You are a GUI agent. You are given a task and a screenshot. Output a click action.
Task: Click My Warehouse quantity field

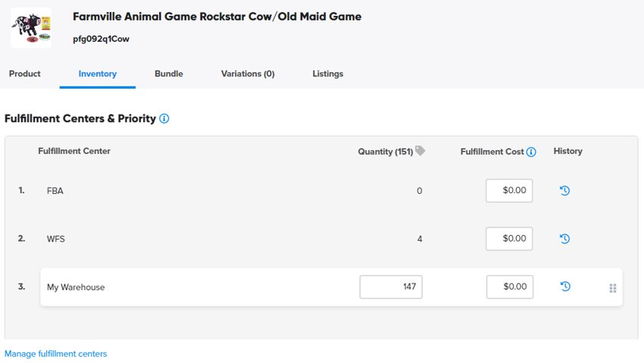coord(391,287)
